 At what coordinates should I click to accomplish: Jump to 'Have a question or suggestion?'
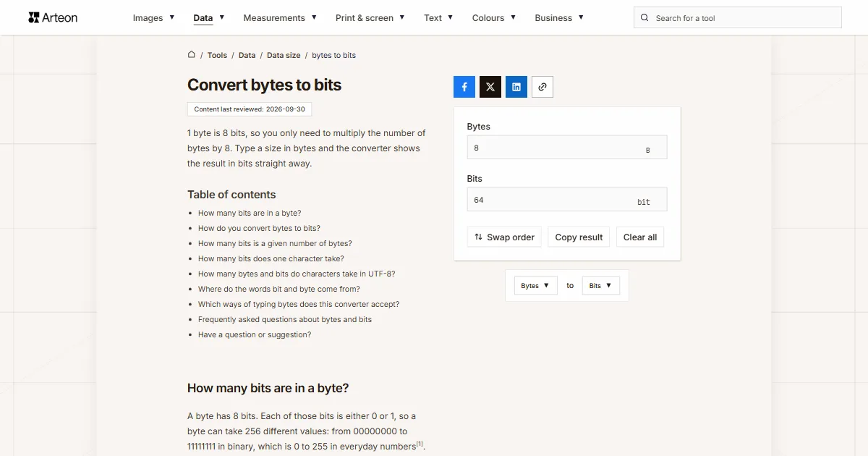(255, 335)
